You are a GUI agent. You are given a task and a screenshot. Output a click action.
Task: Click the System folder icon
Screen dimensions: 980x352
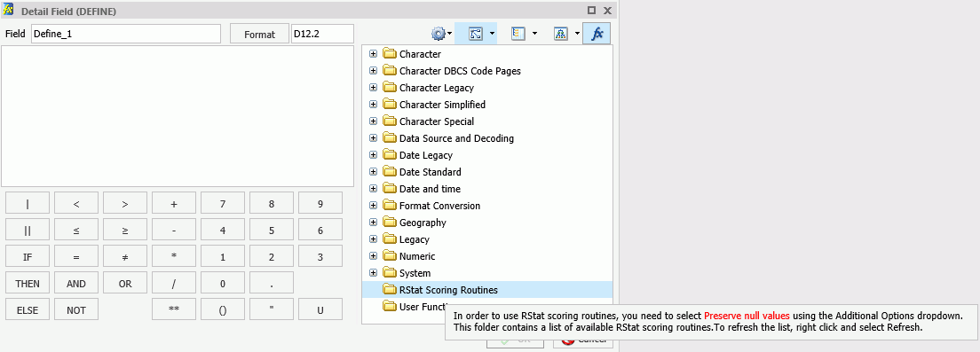[390, 273]
